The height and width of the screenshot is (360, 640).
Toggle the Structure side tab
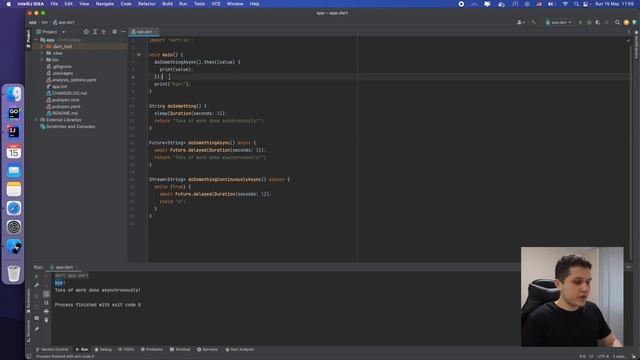point(28,331)
